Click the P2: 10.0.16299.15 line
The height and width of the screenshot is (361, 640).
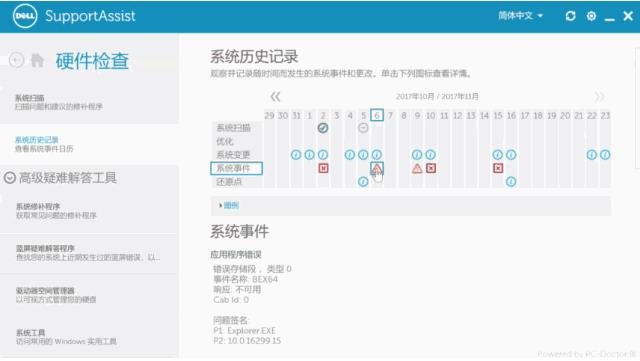coord(247,341)
